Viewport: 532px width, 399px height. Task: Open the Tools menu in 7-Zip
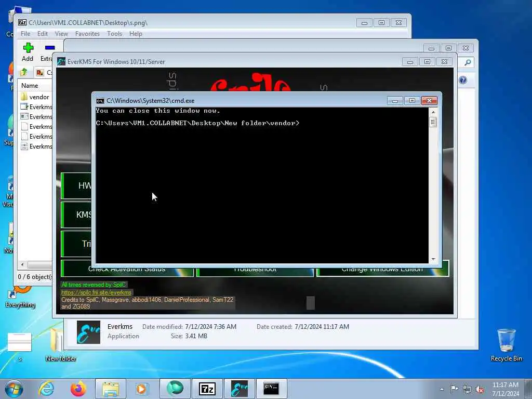coord(115,34)
